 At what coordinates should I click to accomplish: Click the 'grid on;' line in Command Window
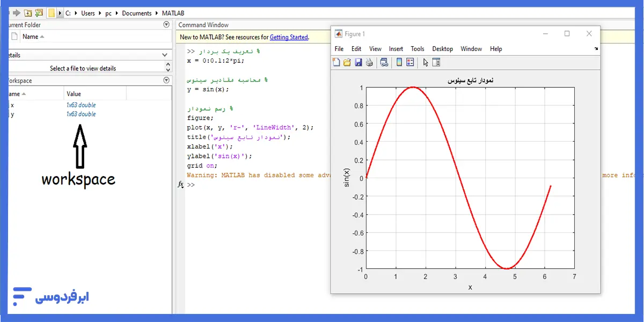coord(202,166)
